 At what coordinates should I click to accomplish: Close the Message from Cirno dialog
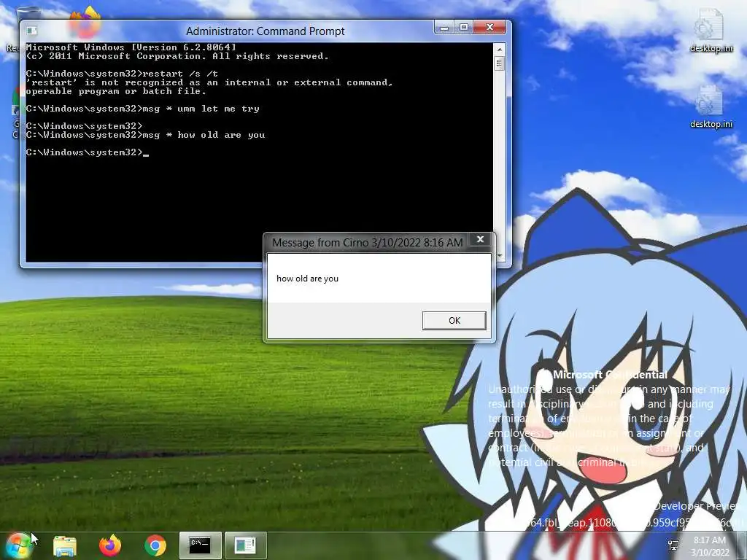(480, 239)
